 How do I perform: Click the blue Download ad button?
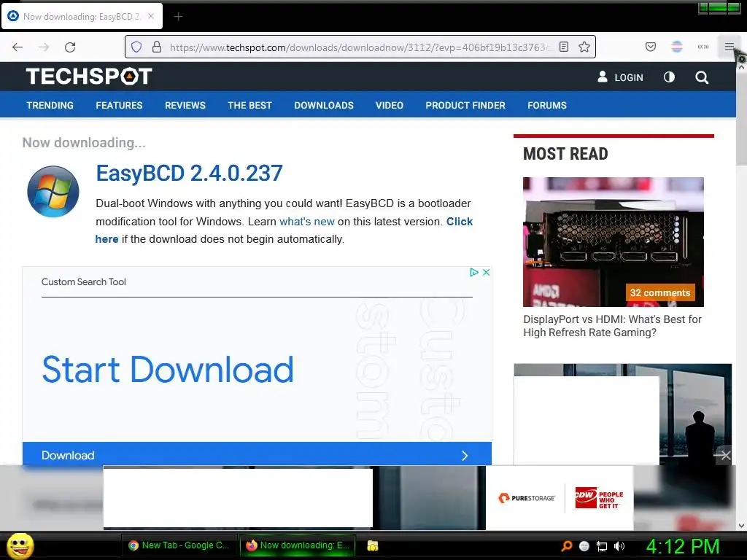pyautogui.click(x=257, y=455)
